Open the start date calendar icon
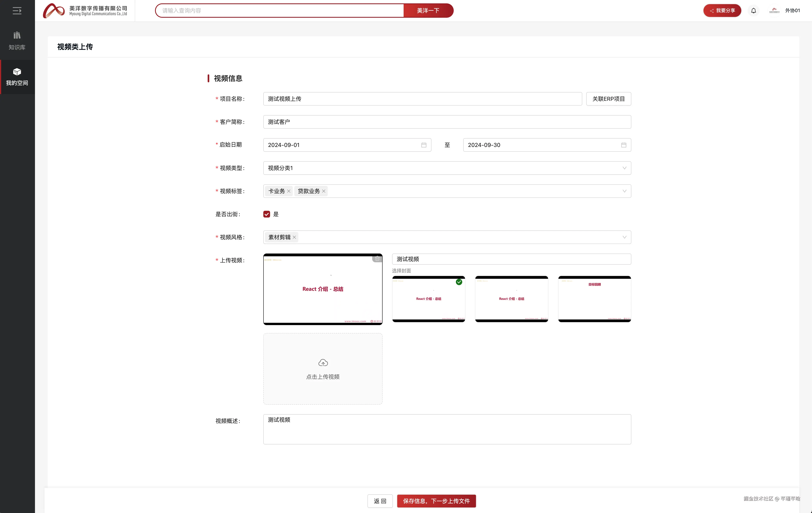The image size is (812, 513). (x=423, y=145)
